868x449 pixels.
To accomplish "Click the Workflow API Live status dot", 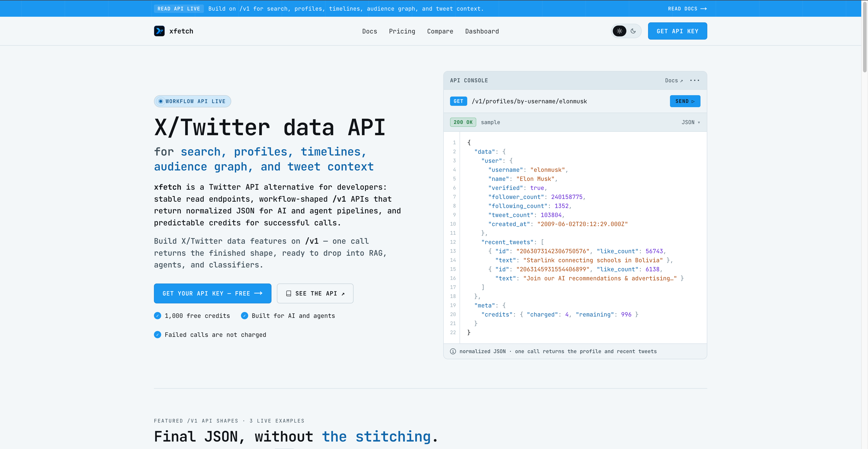I will point(161,101).
